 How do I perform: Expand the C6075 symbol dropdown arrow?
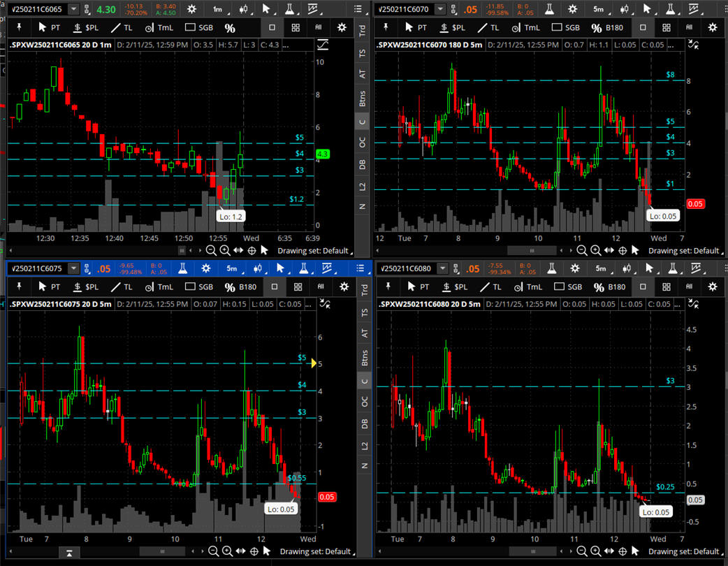(x=74, y=268)
